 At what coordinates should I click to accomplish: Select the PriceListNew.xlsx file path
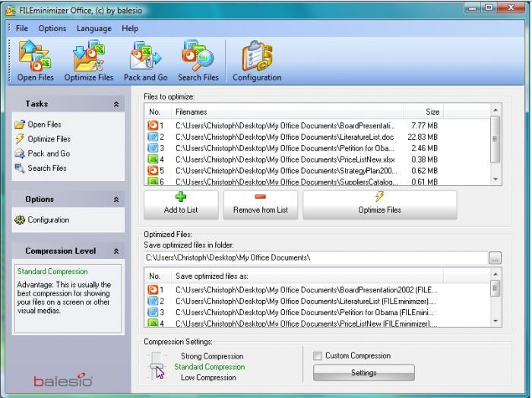285,160
